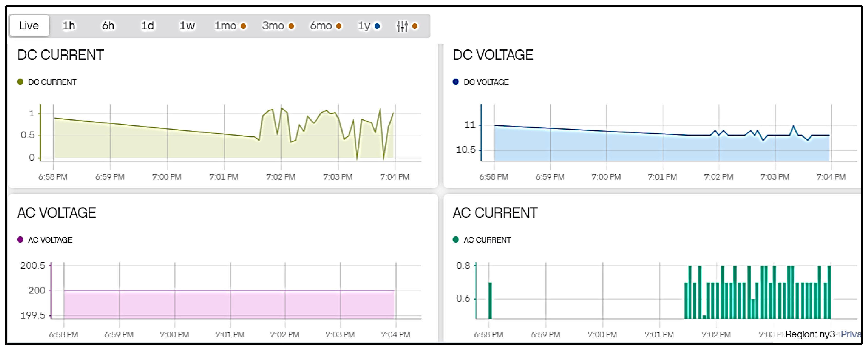868x350 pixels.
Task: Open the Privacy link at bottom right
Action: (851, 334)
